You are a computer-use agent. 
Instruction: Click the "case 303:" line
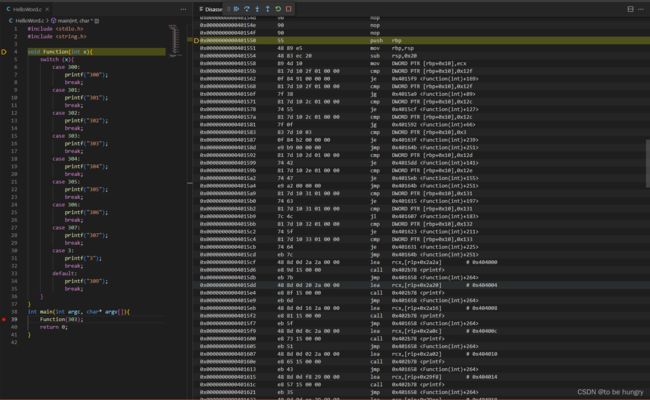[x=66, y=136]
